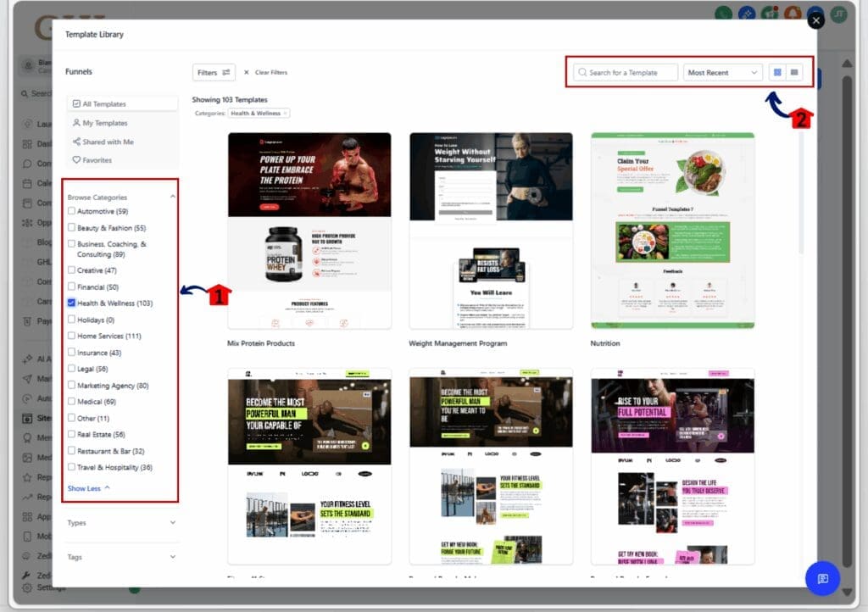Check the Automotive (59) category checkbox

click(70, 211)
